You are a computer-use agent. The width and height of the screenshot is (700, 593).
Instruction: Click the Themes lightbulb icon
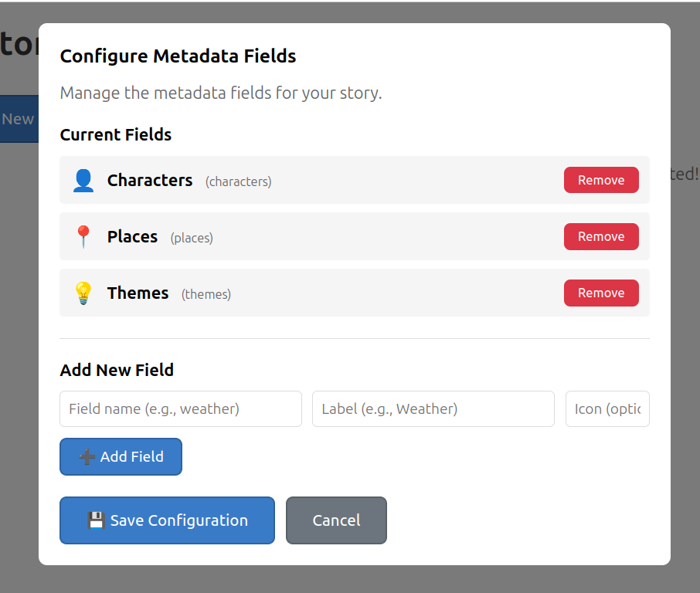point(83,293)
